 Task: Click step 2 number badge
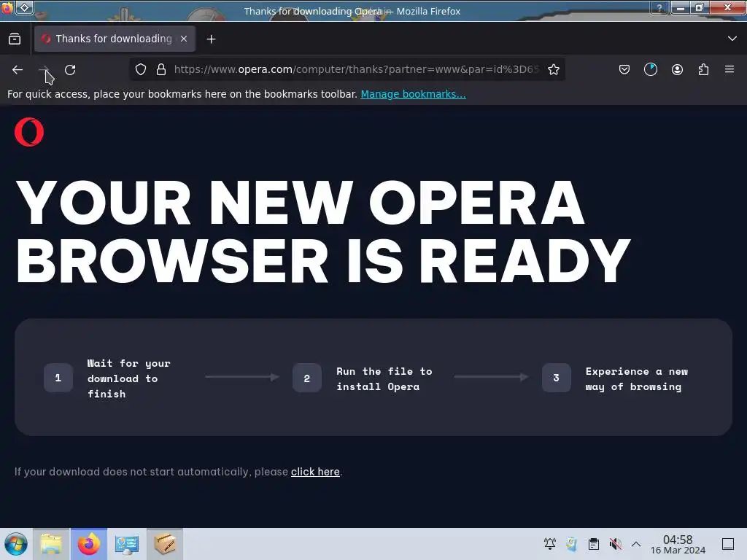tap(307, 378)
